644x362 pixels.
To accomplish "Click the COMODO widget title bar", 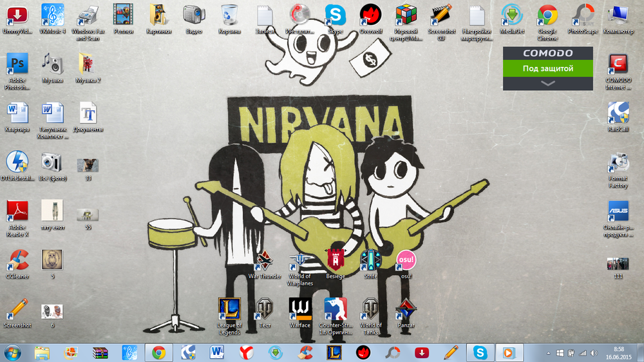I will coord(548,53).
